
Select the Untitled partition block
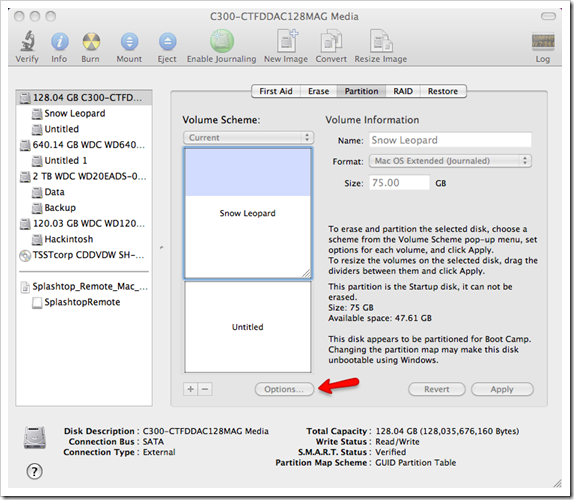click(248, 327)
